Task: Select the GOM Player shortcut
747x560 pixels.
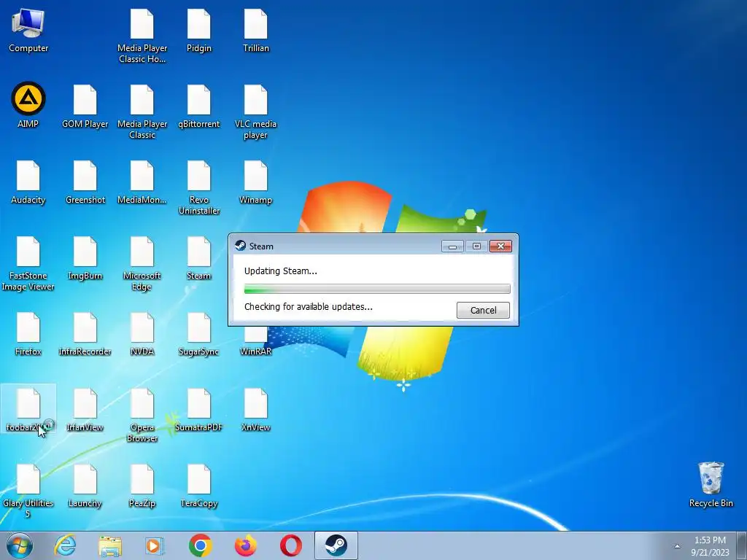Action: tap(85, 106)
